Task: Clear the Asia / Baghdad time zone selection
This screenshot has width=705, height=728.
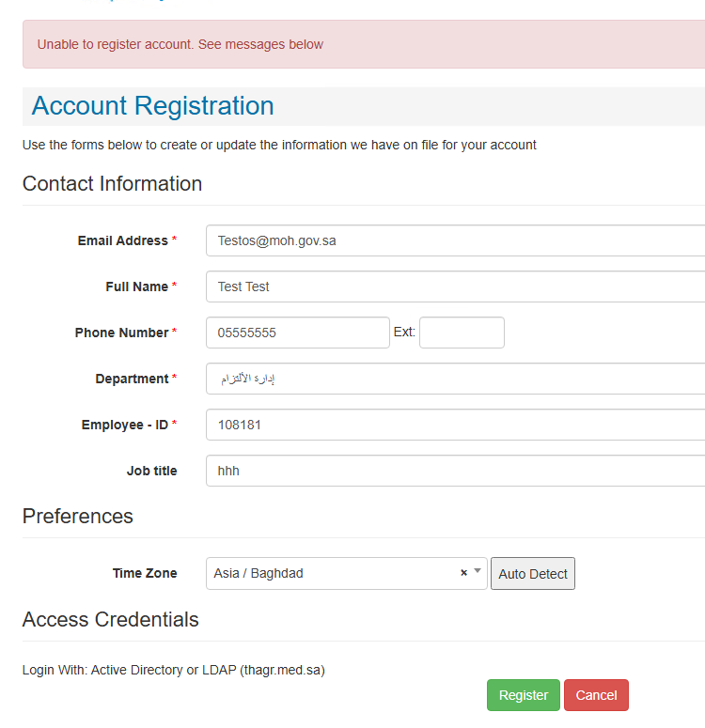Action: tap(463, 573)
